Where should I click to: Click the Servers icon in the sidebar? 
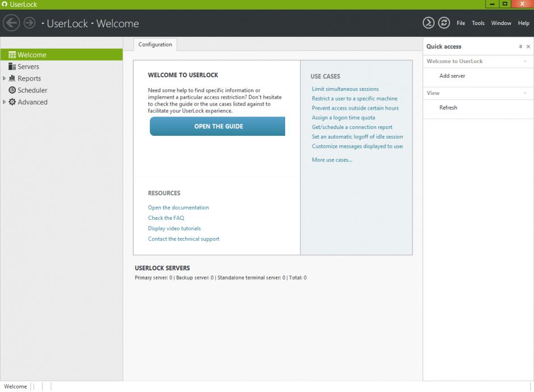[12, 66]
